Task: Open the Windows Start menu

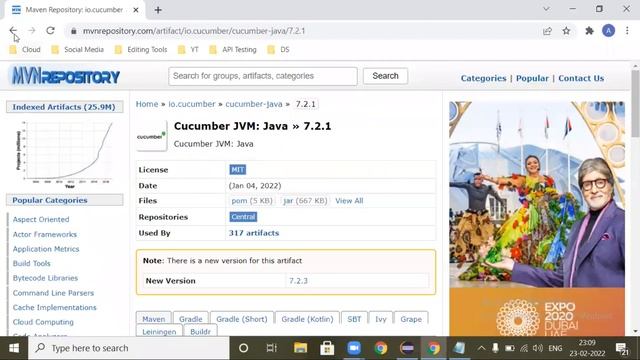Action: point(14,348)
